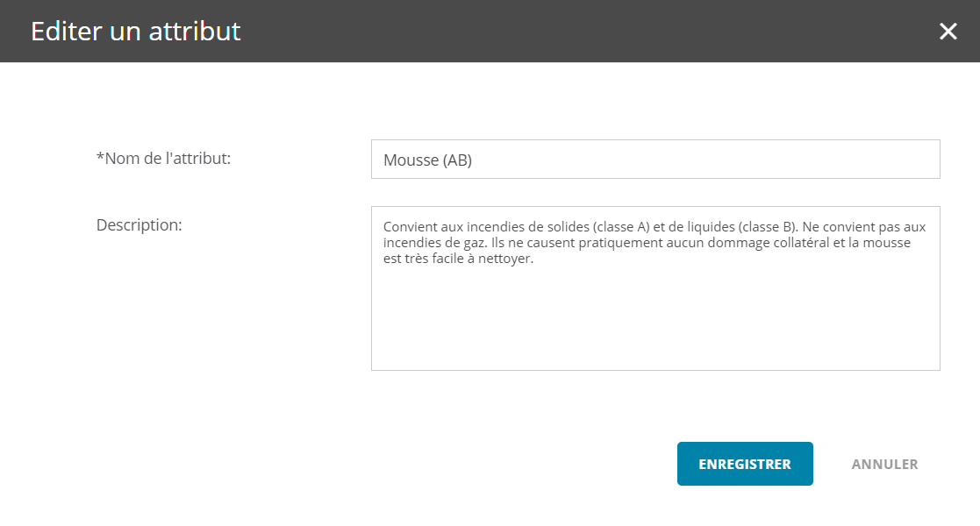Click "(classe A)" in the description text
Image resolution: width=980 pixels, height=526 pixels.
(x=620, y=227)
